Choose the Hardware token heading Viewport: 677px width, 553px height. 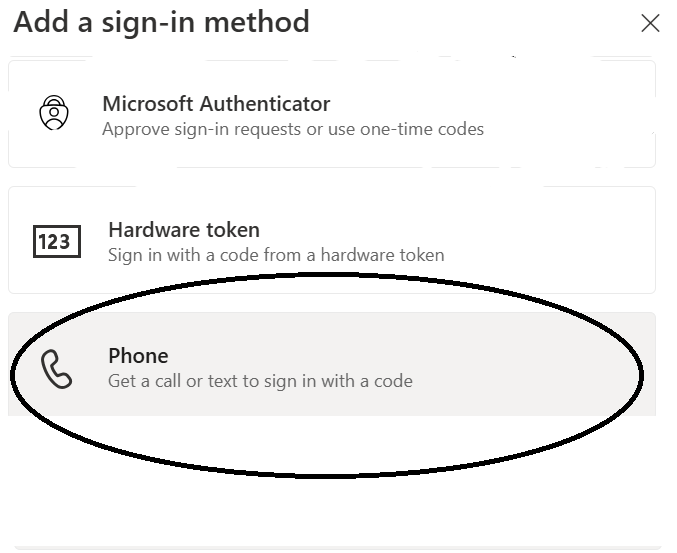click(184, 230)
